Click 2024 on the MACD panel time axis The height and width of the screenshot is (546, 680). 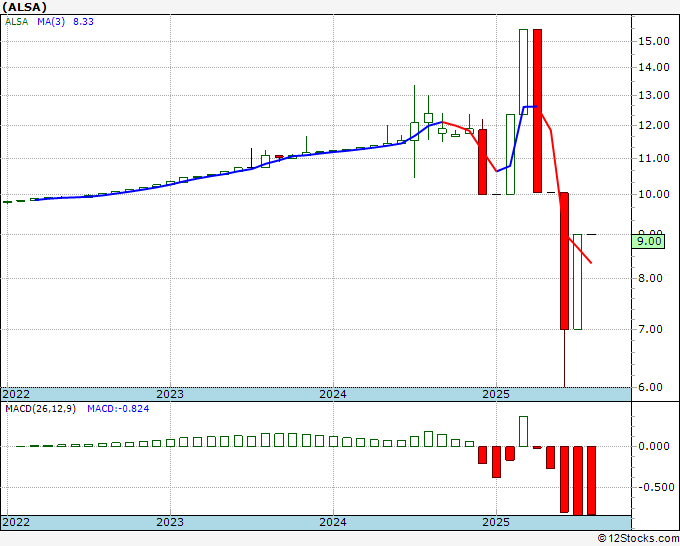click(x=333, y=522)
